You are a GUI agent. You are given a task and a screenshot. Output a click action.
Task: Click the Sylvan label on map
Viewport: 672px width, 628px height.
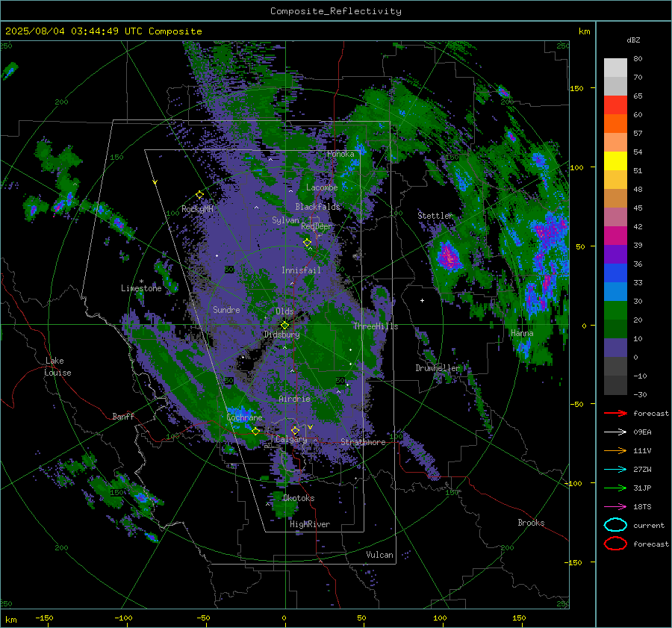(285, 220)
